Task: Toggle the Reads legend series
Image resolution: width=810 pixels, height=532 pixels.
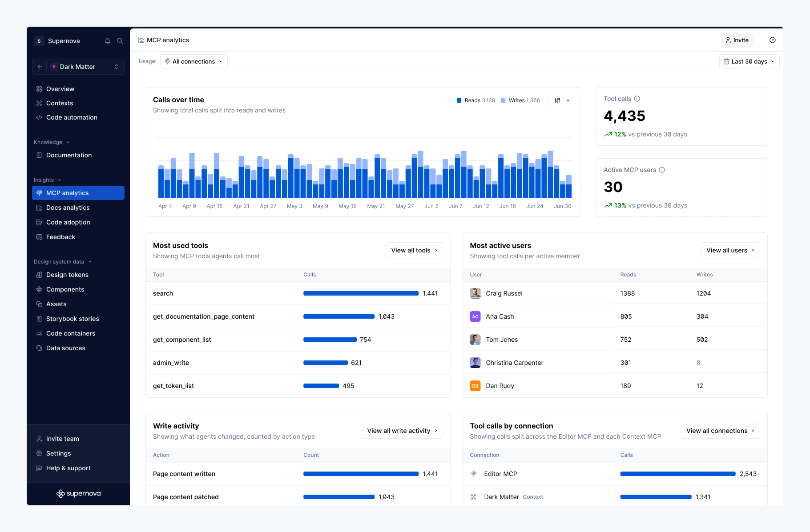Action: click(476, 100)
